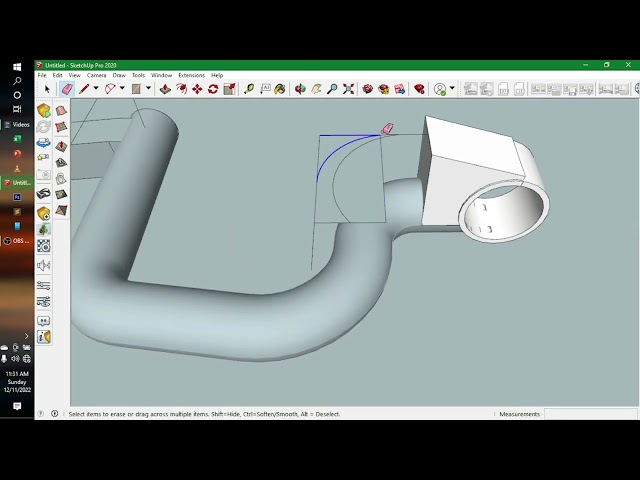
Task: Click the blue rotating camera icon
Action: (44, 143)
